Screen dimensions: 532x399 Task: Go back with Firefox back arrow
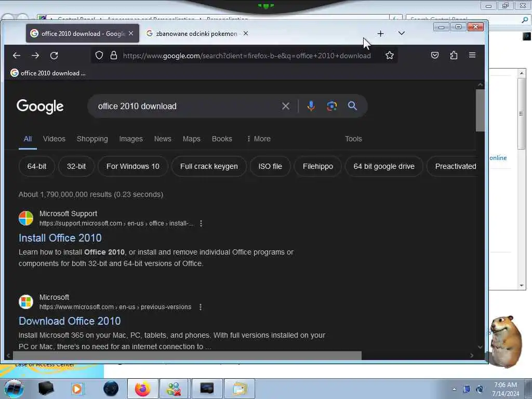pos(16,55)
